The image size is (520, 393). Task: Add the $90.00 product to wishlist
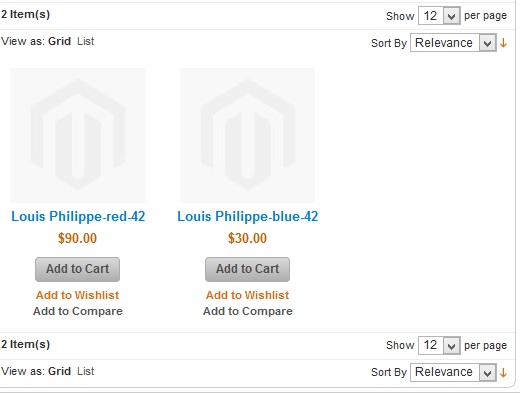(x=77, y=295)
